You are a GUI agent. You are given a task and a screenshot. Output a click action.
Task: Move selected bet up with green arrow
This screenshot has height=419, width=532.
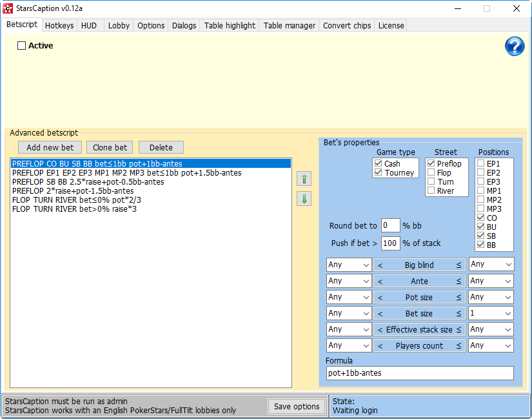point(304,179)
